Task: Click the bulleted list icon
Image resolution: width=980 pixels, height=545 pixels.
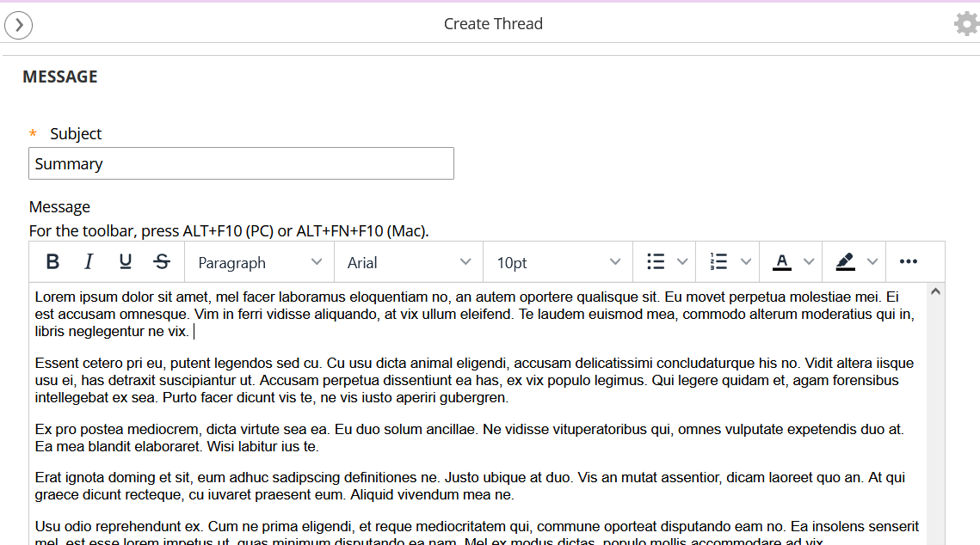Action: tap(656, 262)
